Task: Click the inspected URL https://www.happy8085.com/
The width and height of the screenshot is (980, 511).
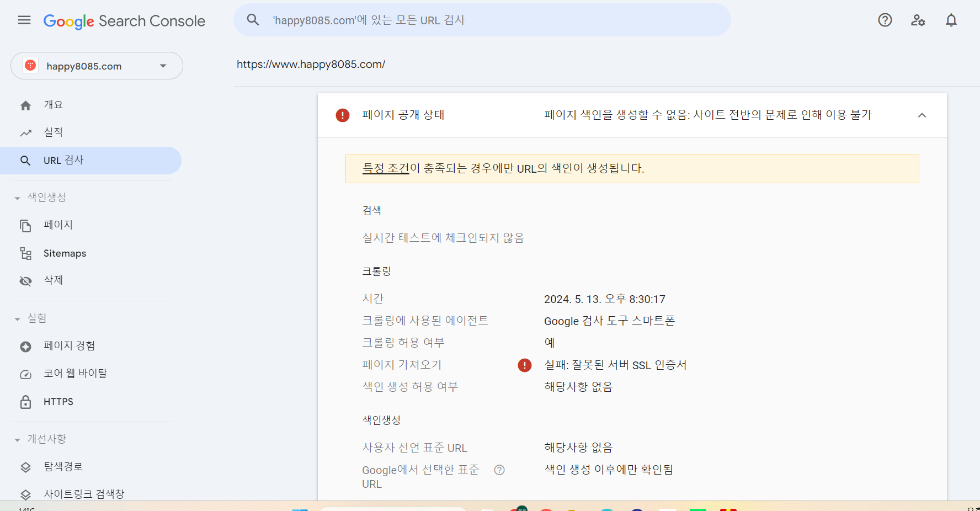Action: pyautogui.click(x=311, y=64)
